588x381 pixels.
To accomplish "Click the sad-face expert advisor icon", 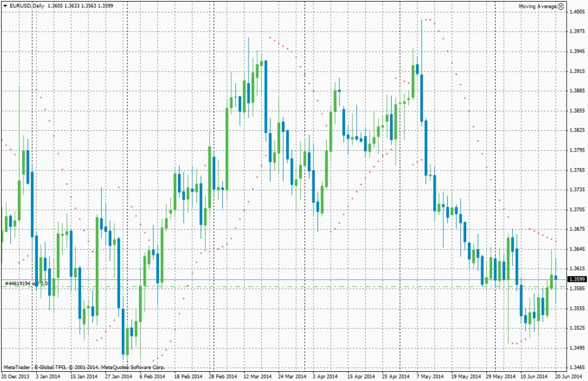I will (560, 6).
